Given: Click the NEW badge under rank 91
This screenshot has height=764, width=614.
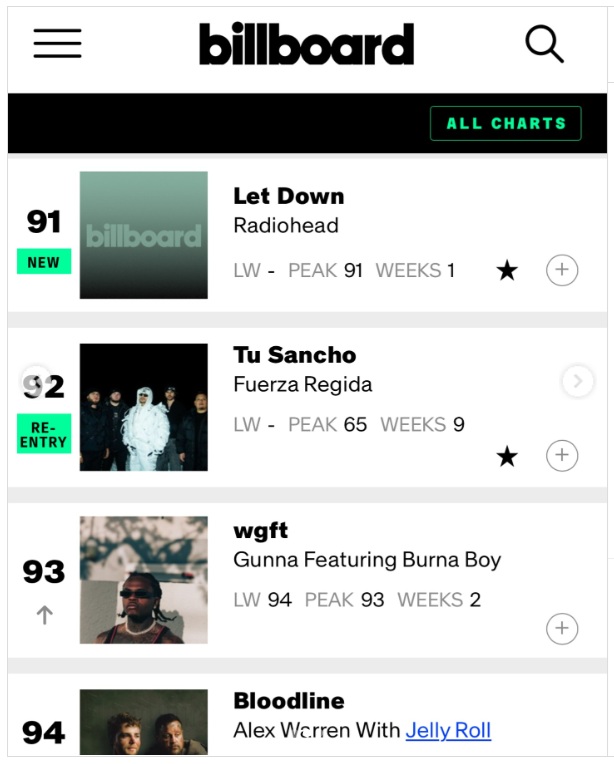Looking at the screenshot, I should coord(44,263).
